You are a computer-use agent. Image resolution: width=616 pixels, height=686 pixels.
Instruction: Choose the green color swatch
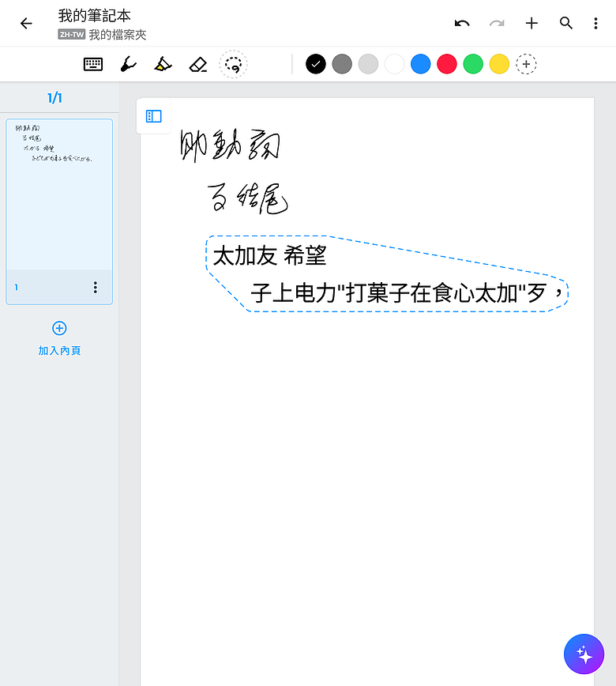473,64
